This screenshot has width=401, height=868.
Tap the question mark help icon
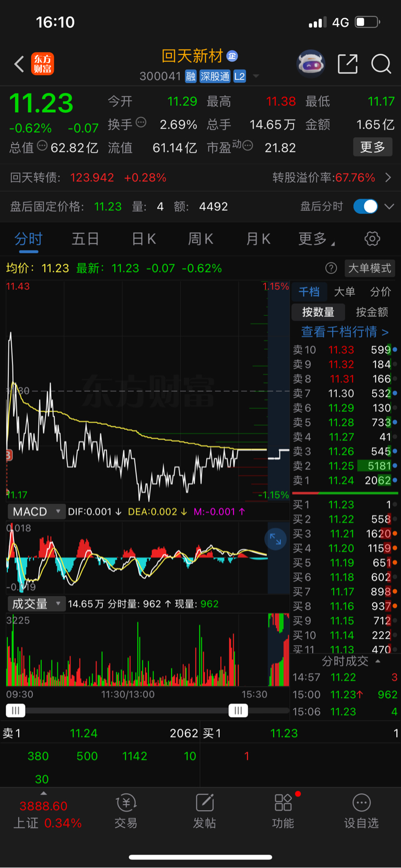331,268
